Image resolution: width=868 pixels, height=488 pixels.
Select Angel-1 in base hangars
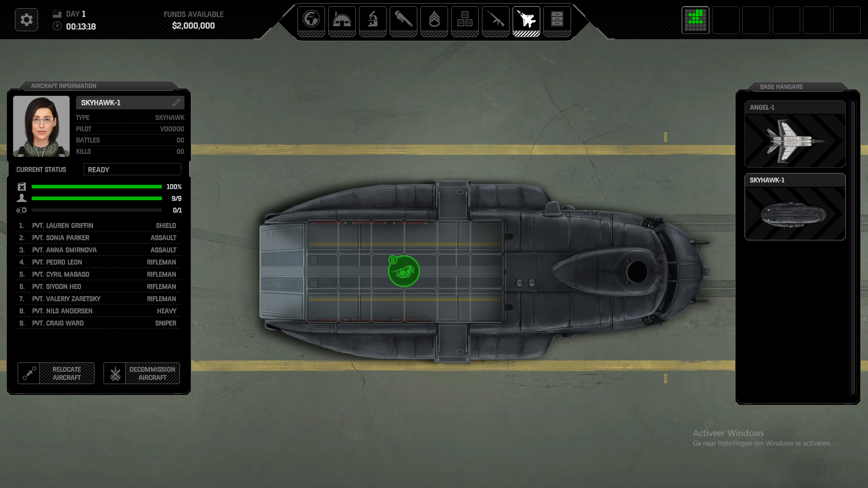point(795,134)
